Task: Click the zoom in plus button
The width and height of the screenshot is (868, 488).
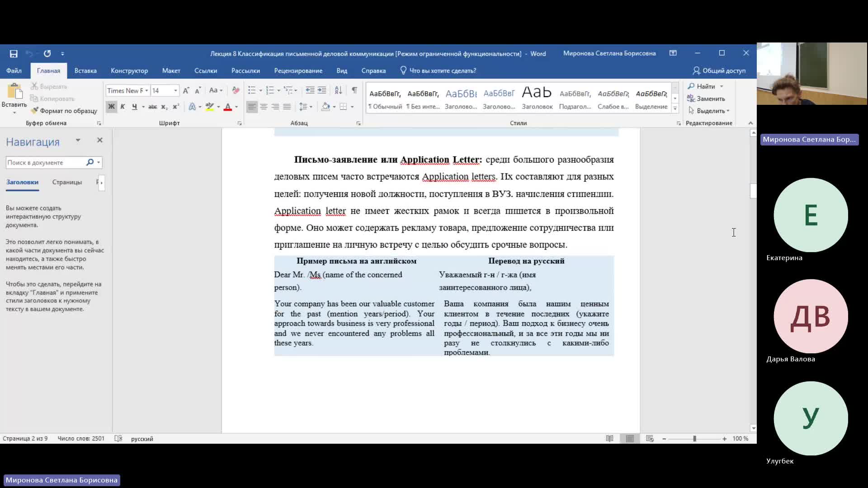Action: 724,439
